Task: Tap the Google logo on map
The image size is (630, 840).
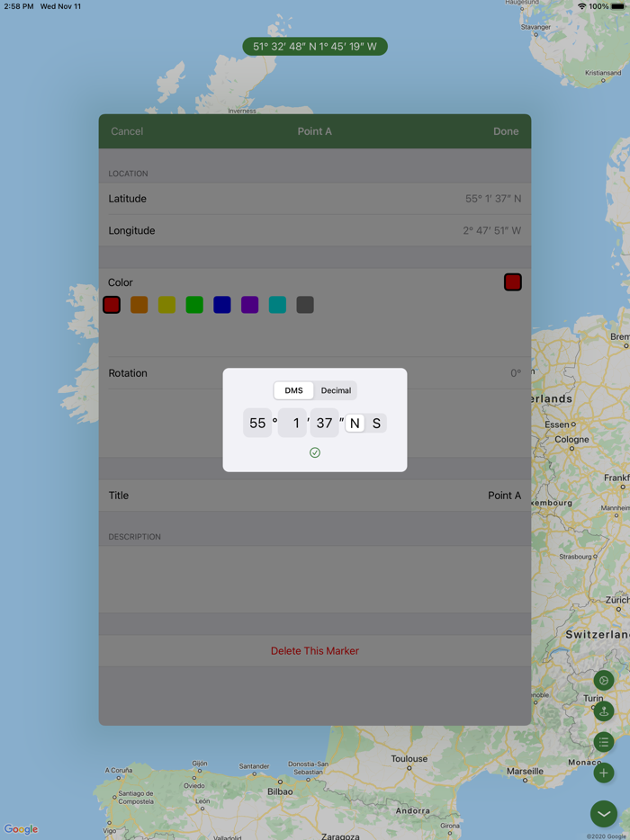Action: coord(21,829)
